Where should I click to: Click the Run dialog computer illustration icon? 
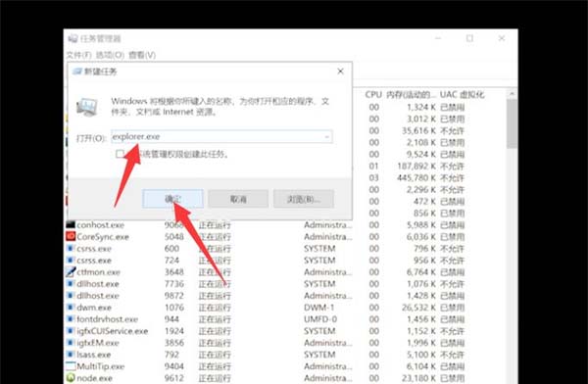pyautogui.click(x=87, y=107)
